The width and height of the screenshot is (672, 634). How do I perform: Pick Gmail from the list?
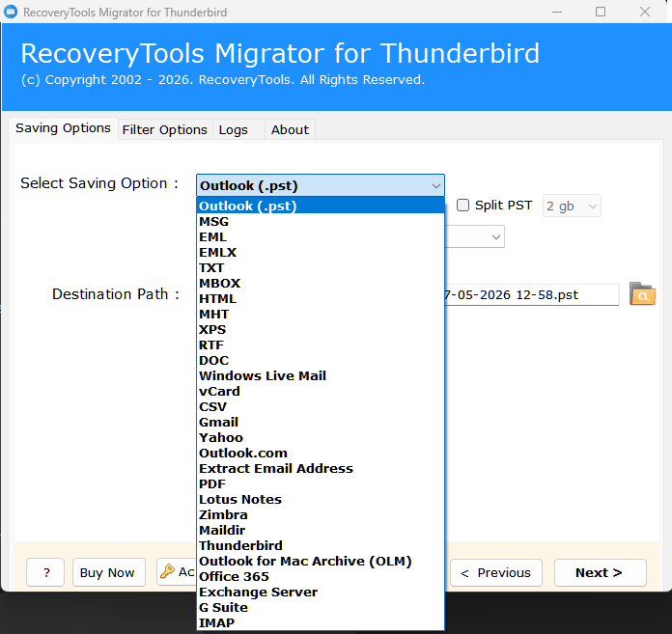pyautogui.click(x=321, y=422)
